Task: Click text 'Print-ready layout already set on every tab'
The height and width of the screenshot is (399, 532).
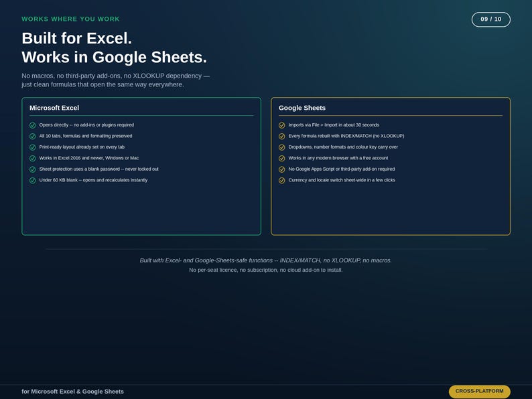Action: 82,147
